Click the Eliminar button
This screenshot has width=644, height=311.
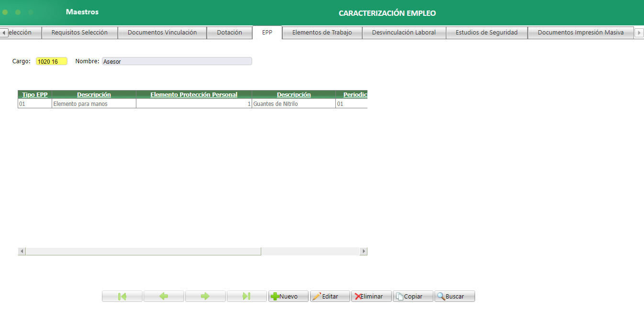click(372, 296)
